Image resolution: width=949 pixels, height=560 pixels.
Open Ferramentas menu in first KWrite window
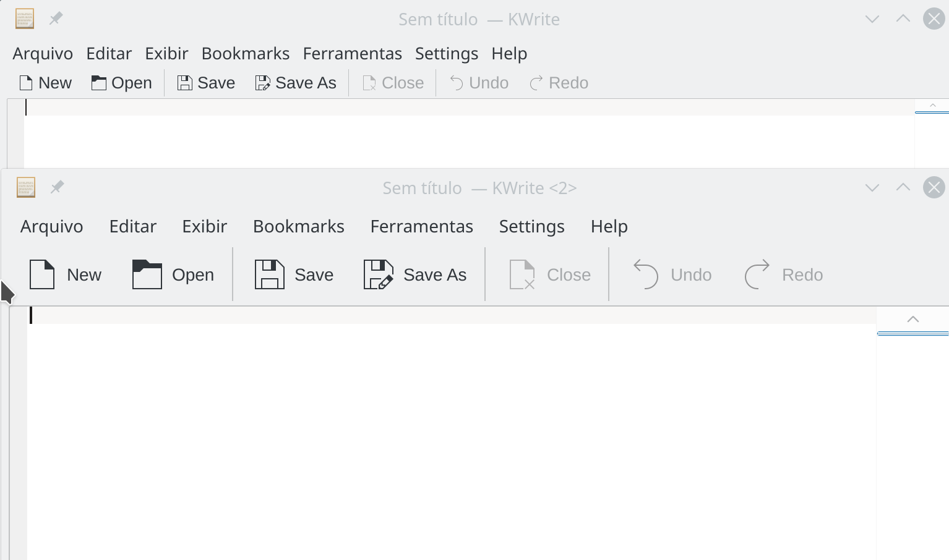pos(353,54)
